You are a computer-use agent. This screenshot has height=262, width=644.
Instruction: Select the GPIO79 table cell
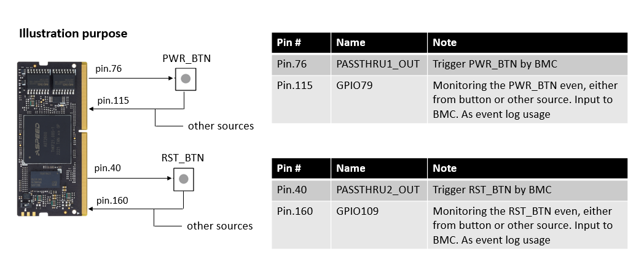click(x=355, y=86)
